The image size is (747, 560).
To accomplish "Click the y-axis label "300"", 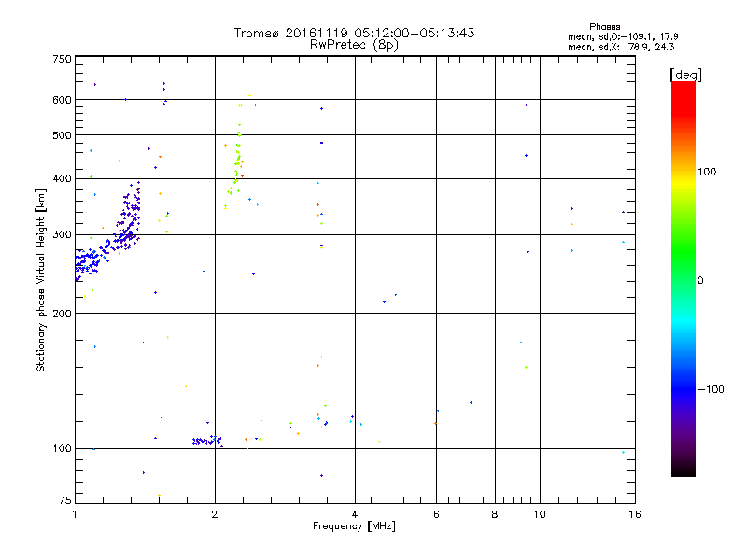I will [x=62, y=234].
